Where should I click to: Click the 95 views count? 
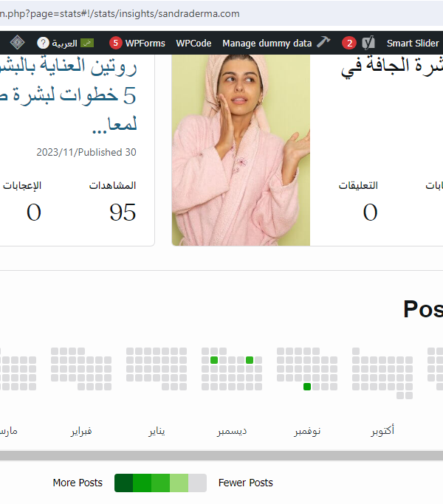[123, 212]
